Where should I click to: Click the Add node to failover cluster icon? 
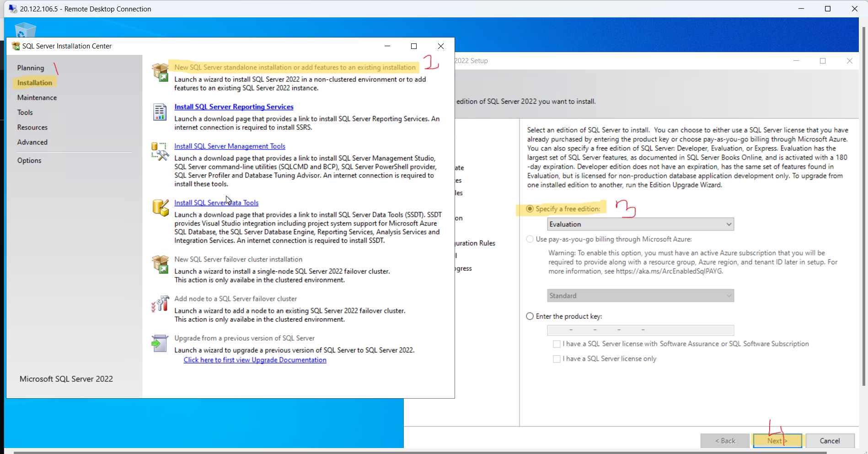tap(160, 304)
